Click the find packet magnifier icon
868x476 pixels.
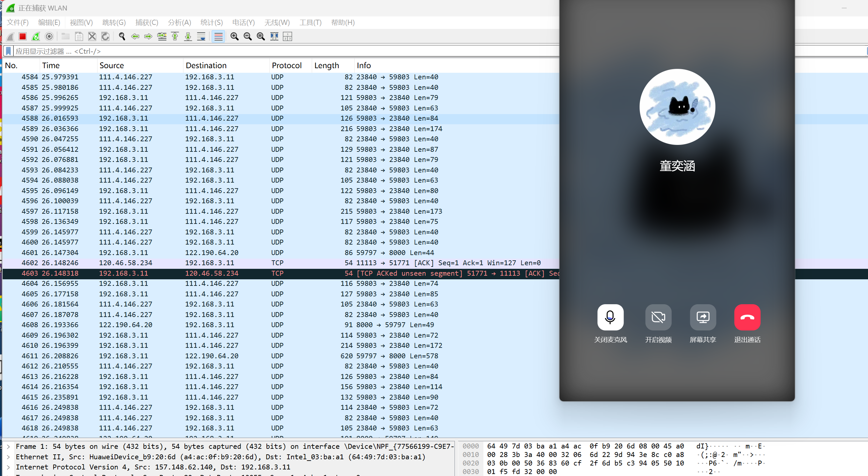(x=122, y=36)
